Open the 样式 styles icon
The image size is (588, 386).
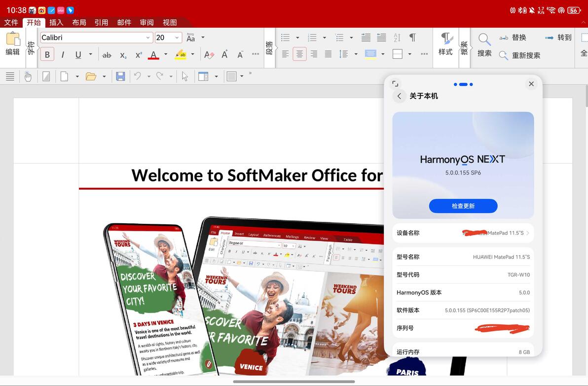tap(446, 44)
